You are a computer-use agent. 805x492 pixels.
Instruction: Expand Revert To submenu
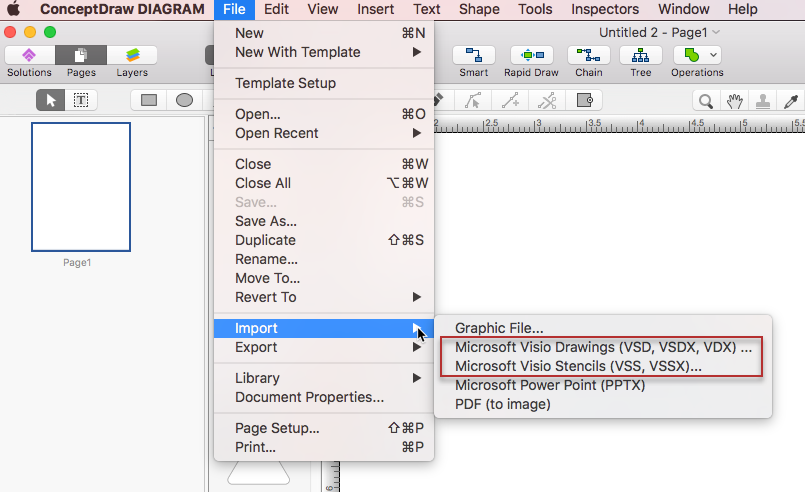pyautogui.click(x=324, y=297)
